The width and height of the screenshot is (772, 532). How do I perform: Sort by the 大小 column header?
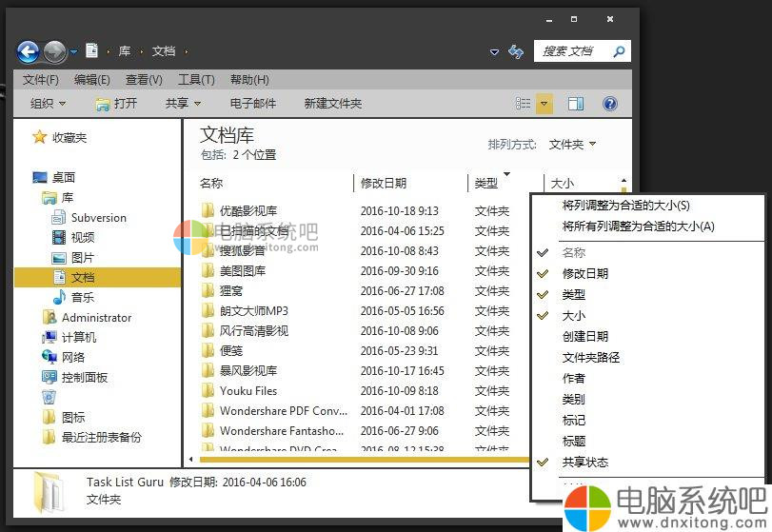(x=563, y=183)
